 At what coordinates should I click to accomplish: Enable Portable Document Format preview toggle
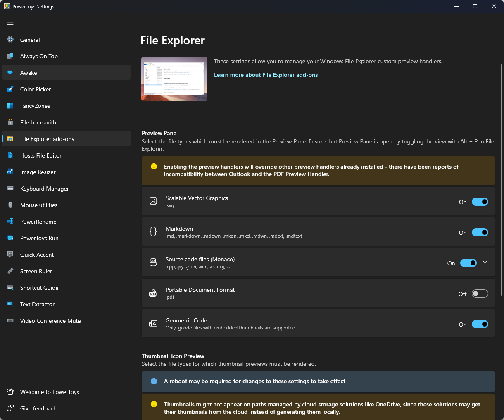click(480, 294)
